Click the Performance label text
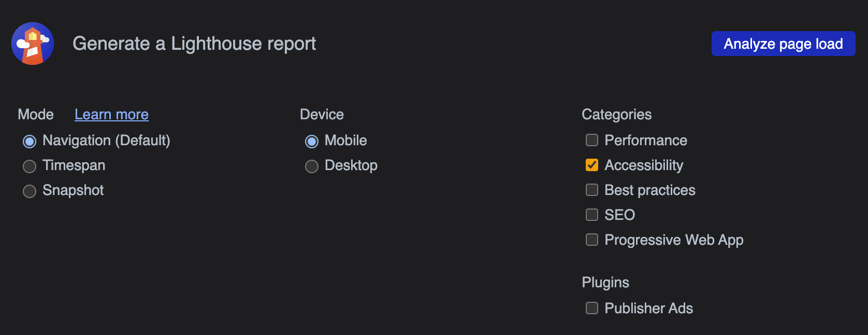The width and height of the screenshot is (868, 335). point(645,140)
